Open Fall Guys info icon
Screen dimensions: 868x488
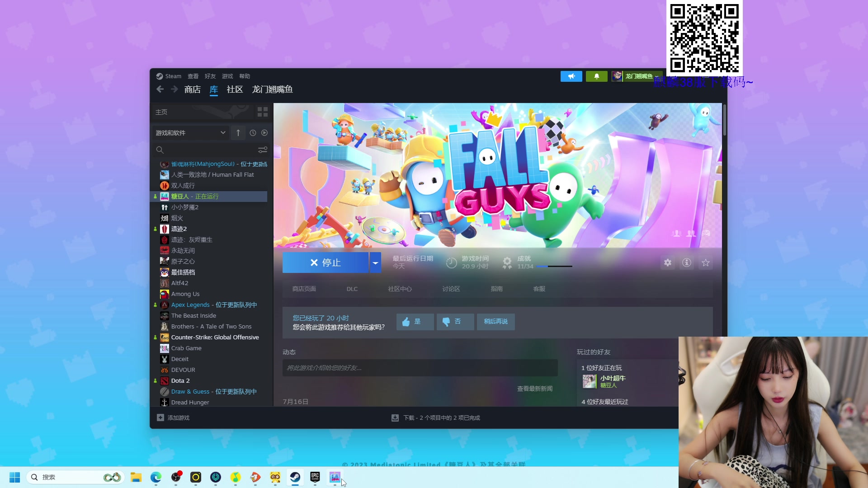pyautogui.click(x=687, y=263)
